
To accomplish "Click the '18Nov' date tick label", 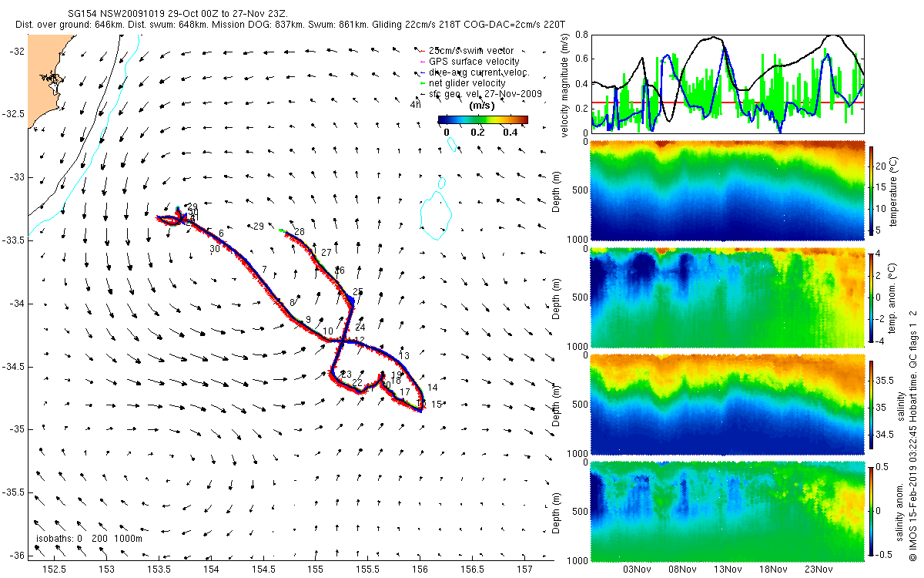I will tap(774, 569).
